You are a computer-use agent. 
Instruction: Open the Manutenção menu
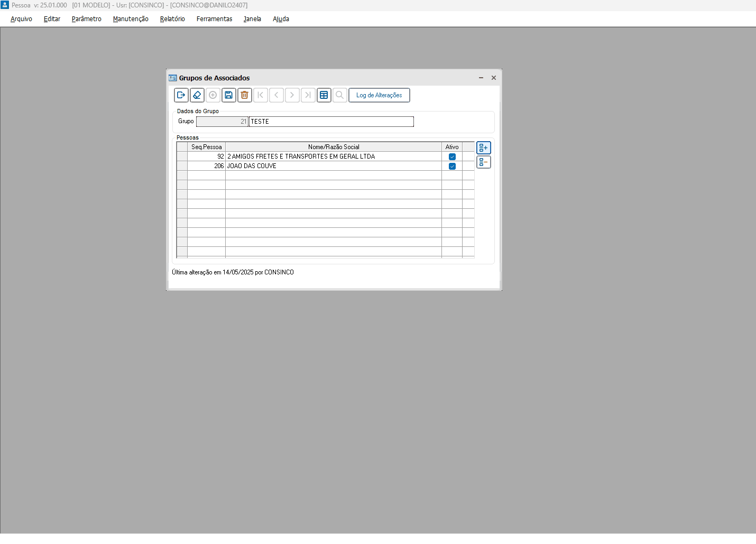(131, 19)
